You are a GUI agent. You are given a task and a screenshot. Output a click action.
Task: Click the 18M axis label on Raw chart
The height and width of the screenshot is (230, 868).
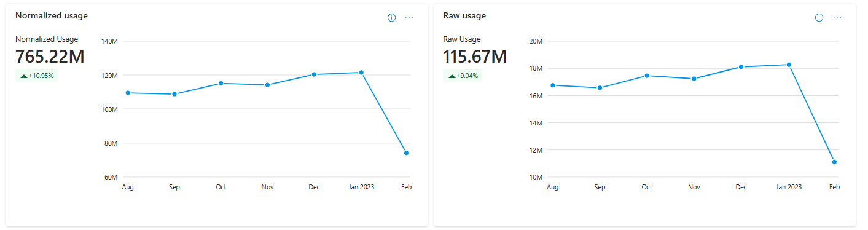point(536,69)
